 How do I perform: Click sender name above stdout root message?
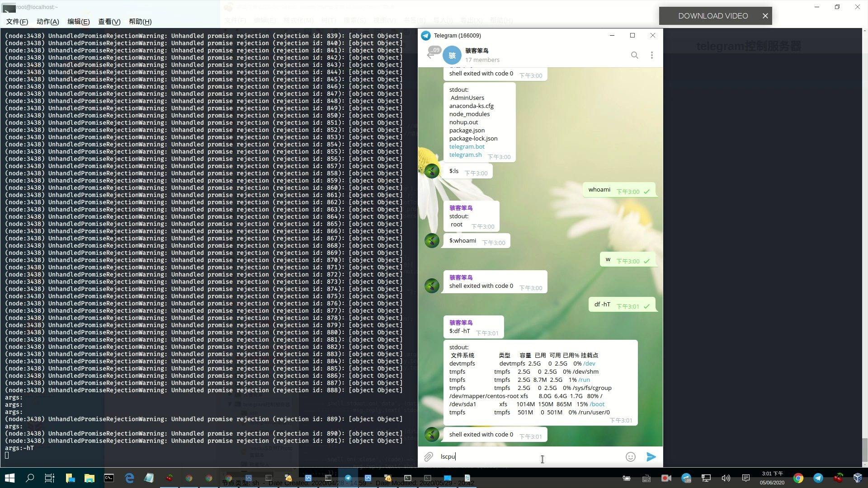tap(461, 208)
